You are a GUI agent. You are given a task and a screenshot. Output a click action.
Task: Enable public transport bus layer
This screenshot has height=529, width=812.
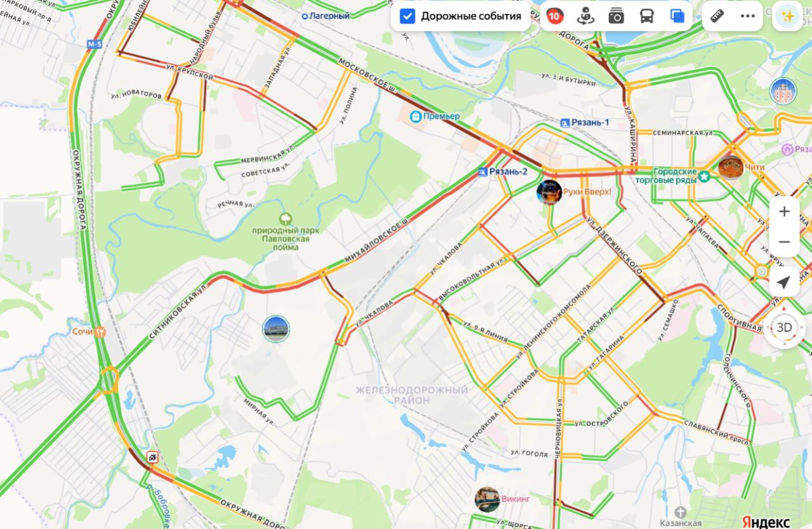pos(646,16)
